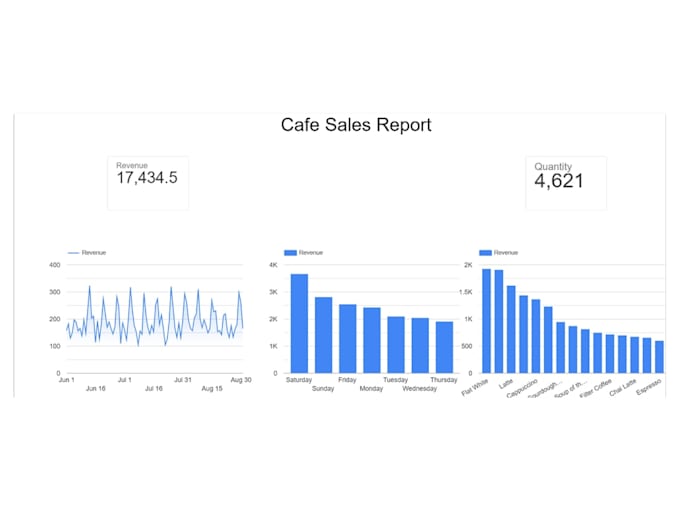The height and width of the screenshot is (510, 680).
Task: Click the Wednesday axis label
Action: pos(419,389)
